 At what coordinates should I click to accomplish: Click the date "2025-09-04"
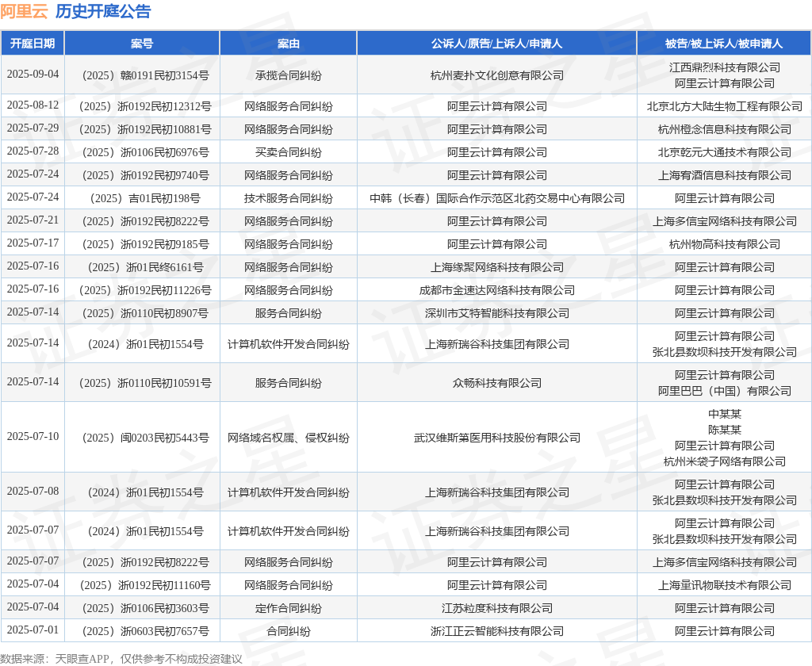click(x=33, y=74)
